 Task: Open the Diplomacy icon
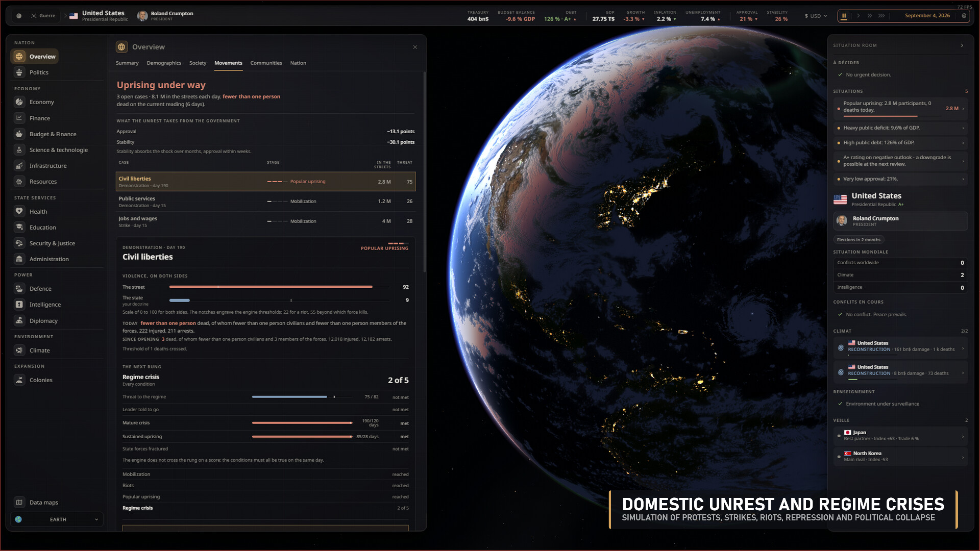[19, 321]
